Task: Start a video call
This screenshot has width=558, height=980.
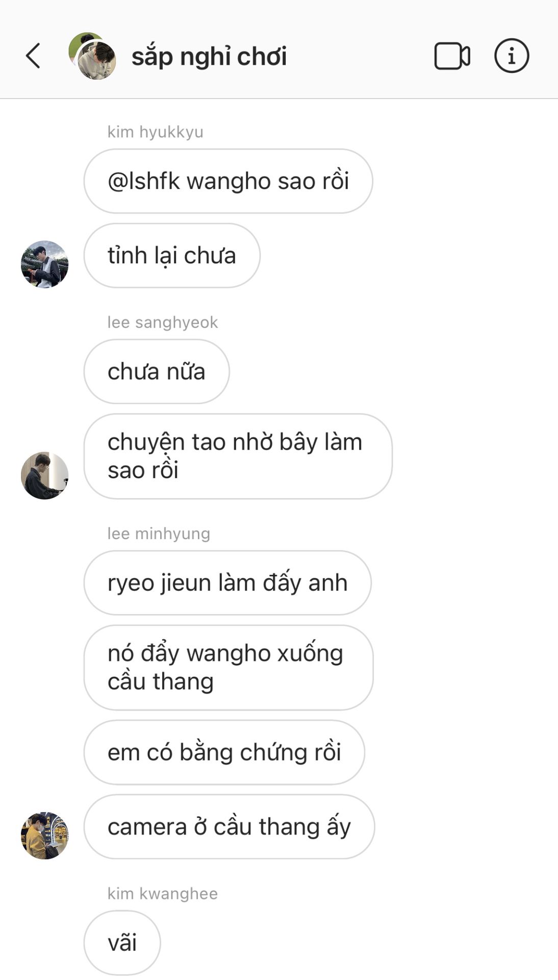Action: point(452,56)
